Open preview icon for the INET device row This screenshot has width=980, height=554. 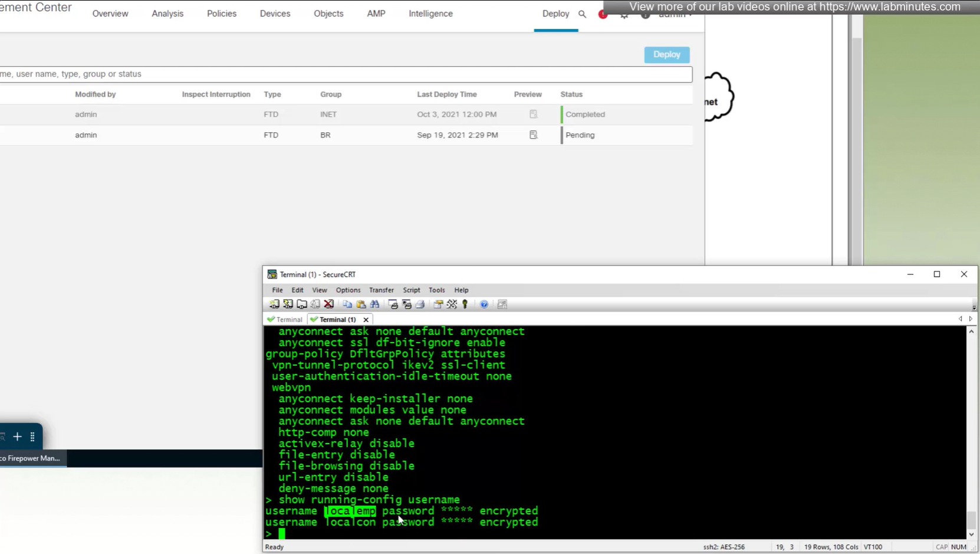click(x=533, y=114)
